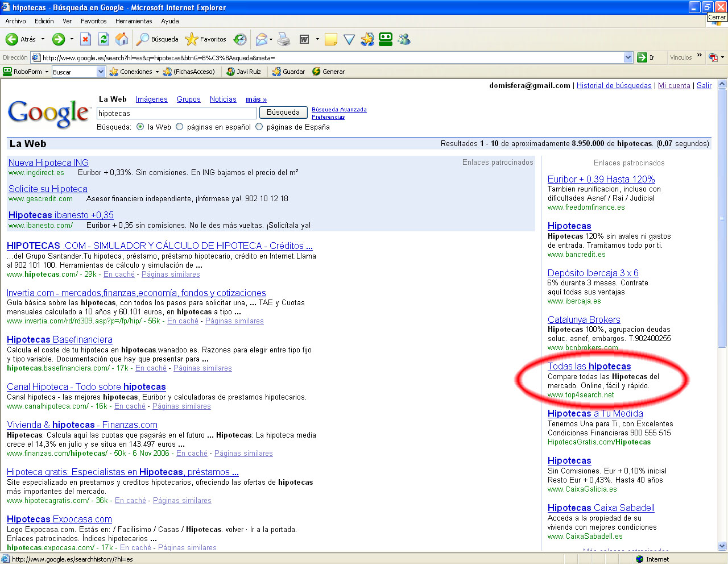The image size is (728, 582).
Task: Click the RoboForm Generar lightning icon
Action: [x=316, y=72]
